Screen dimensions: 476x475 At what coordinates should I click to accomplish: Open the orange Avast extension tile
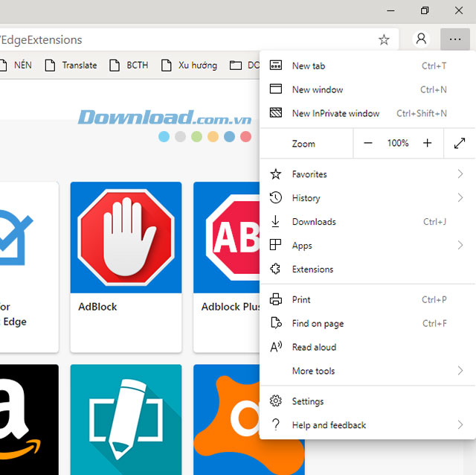tap(226, 419)
